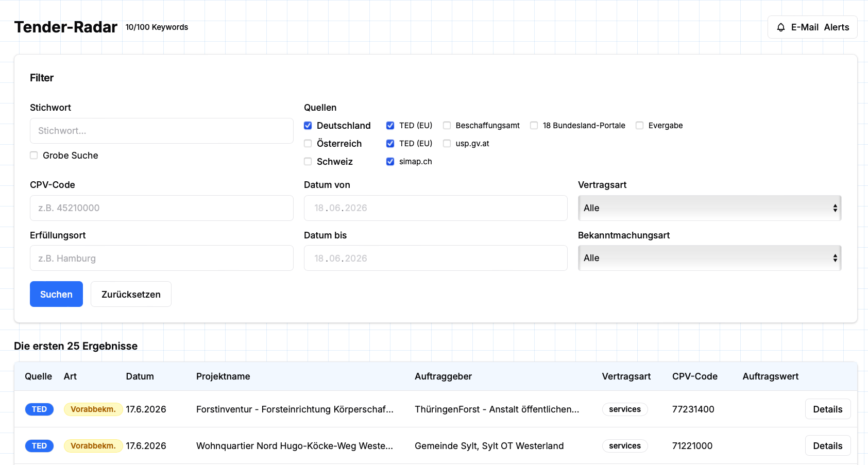Click the Auftragswert column header

pos(771,376)
